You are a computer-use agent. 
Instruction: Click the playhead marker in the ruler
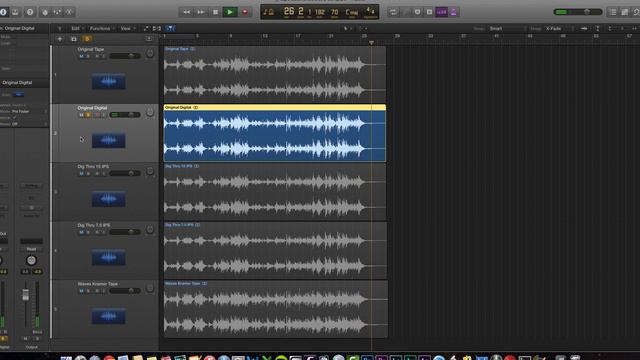click(x=371, y=42)
